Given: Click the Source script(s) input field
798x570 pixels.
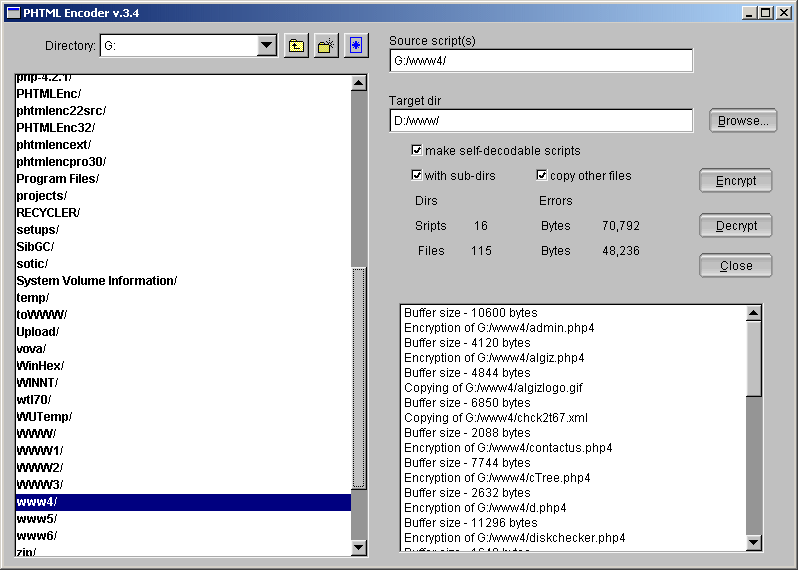Looking at the screenshot, I should pyautogui.click(x=541, y=61).
